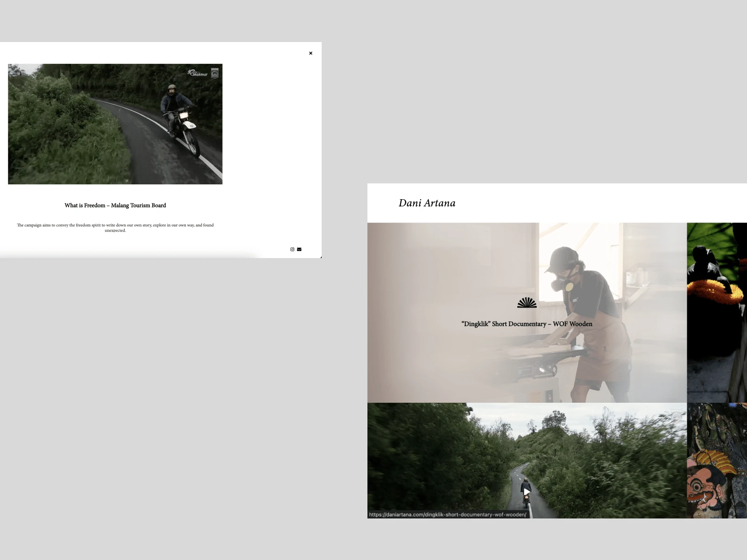Click the campaign description paragraph text
747x560 pixels.
[x=115, y=227]
